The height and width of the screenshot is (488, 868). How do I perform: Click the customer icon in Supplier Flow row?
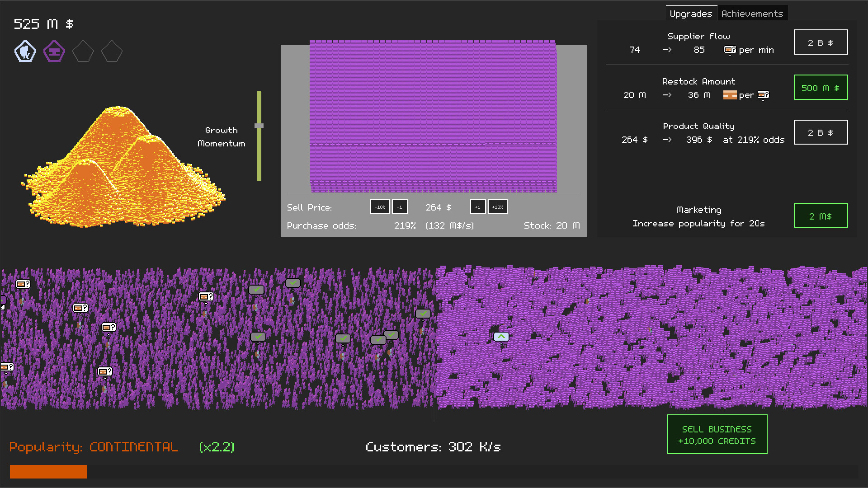click(x=730, y=50)
